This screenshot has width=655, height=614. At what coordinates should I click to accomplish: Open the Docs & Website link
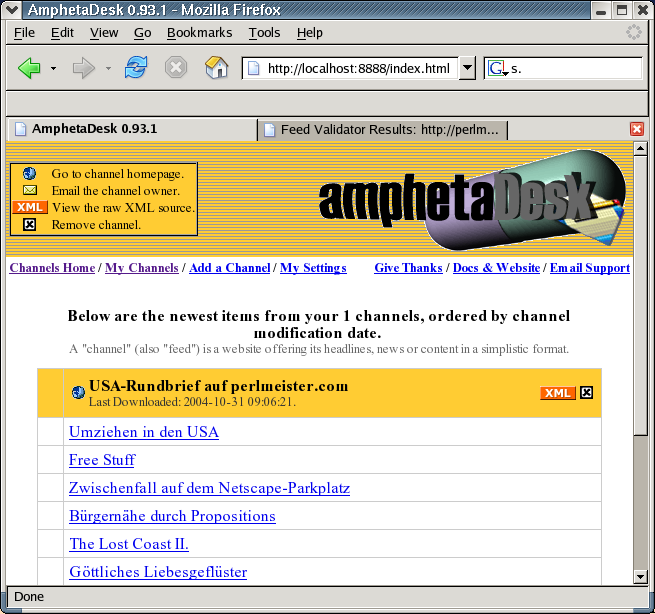pos(496,268)
